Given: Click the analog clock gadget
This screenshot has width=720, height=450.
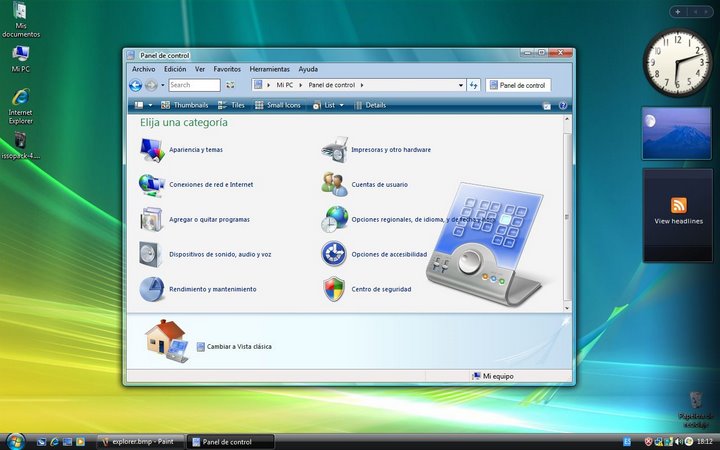Looking at the screenshot, I should pos(677,63).
